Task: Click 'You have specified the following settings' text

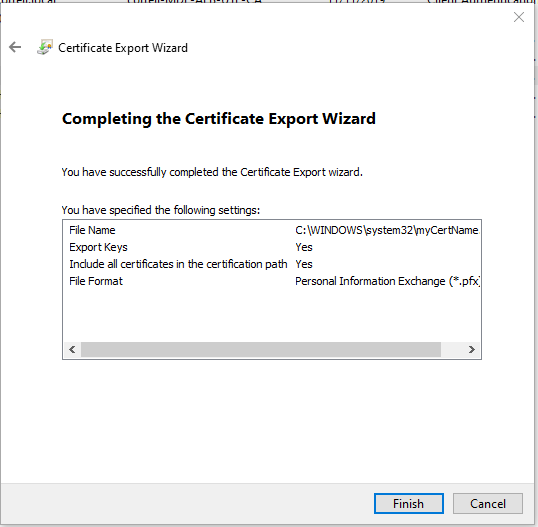Action: (161, 210)
